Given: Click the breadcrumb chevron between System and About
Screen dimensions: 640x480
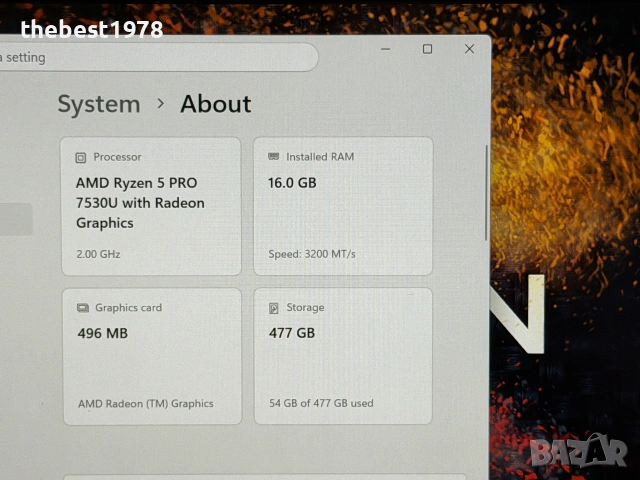Looking at the screenshot, I should (160, 104).
